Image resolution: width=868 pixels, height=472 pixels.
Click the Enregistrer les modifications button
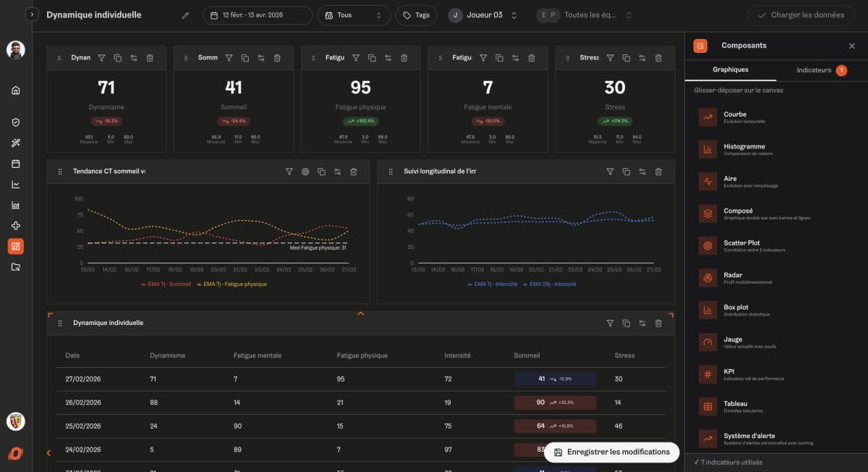pyautogui.click(x=611, y=452)
